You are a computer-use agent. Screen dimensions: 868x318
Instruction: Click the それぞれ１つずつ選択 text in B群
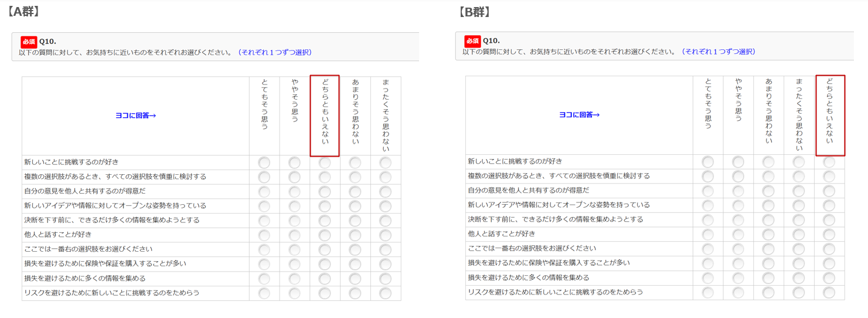[x=718, y=52]
